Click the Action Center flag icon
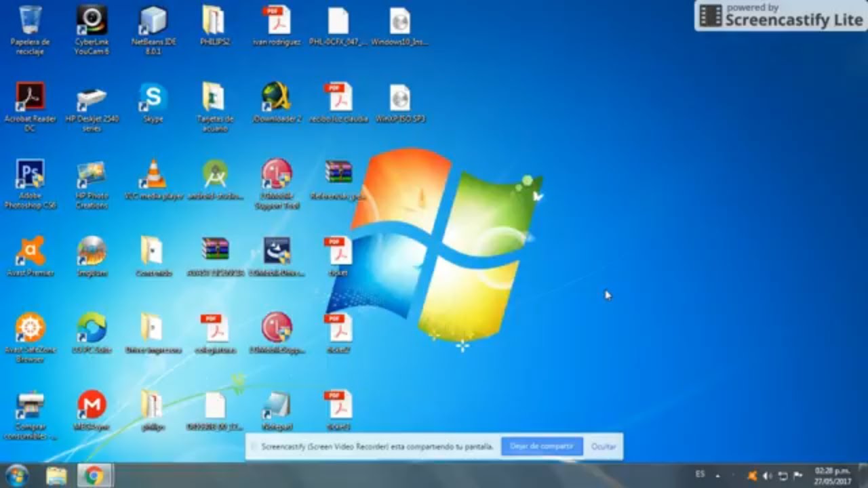868x488 pixels. click(798, 476)
